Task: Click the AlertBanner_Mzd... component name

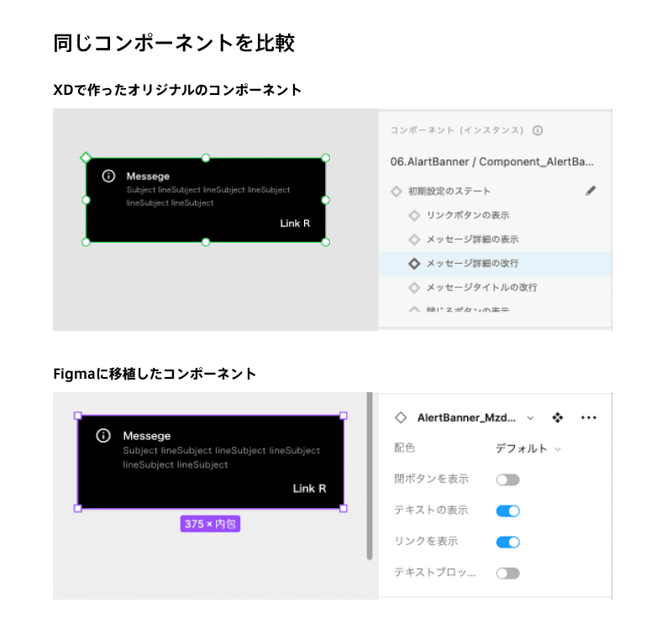Action: pos(467,417)
